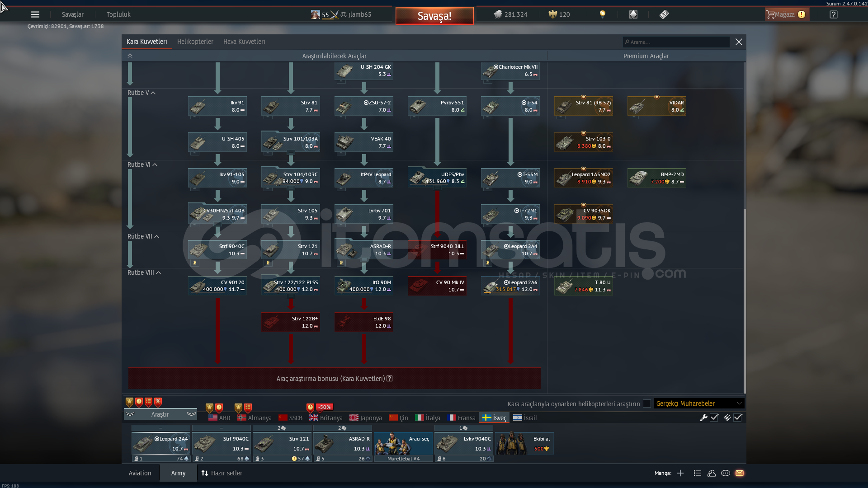Viewport: 868px width, 488px height.
Task: Click the player avatar icon
Action: pos(316,14)
